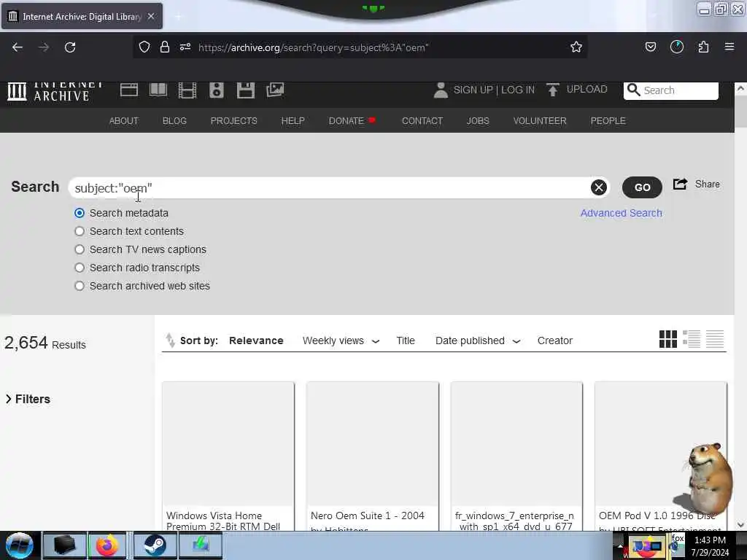Open the HELP menu item
The width and height of the screenshot is (747, 560).
coord(293,121)
